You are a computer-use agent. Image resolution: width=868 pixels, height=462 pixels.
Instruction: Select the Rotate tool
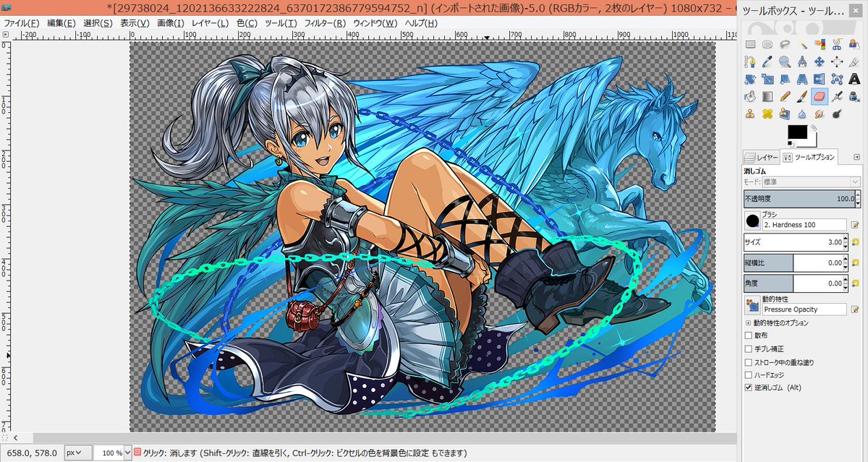(x=750, y=79)
